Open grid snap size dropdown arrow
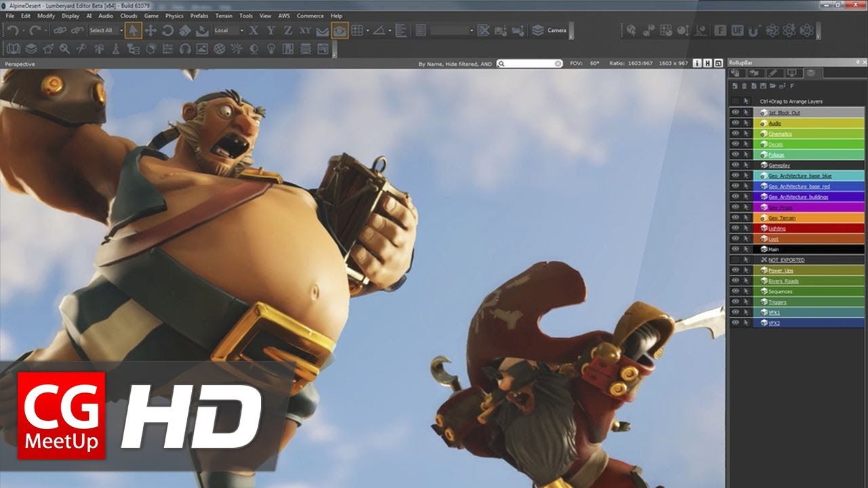Image resolution: width=868 pixels, height=488 pixels. click(367, 30)
